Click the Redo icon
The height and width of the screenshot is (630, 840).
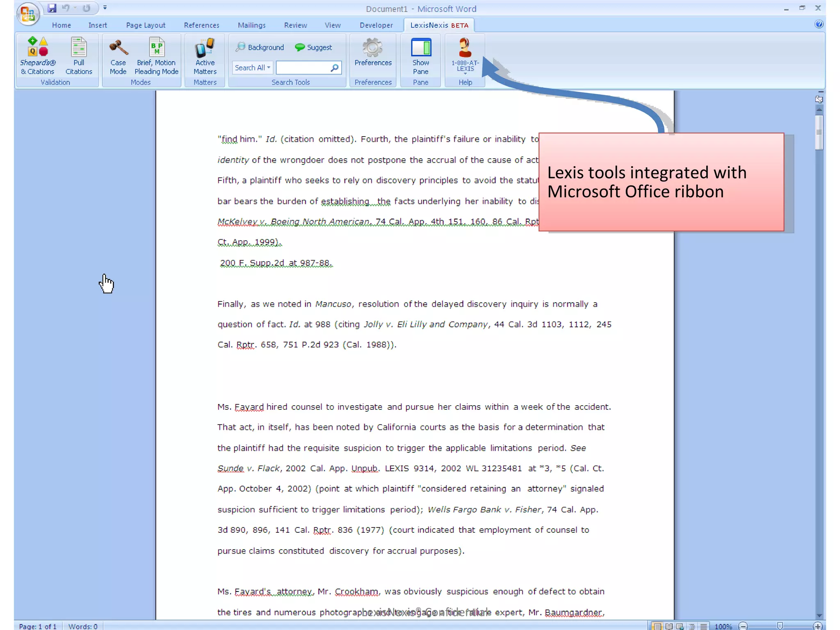coord(86,8)
